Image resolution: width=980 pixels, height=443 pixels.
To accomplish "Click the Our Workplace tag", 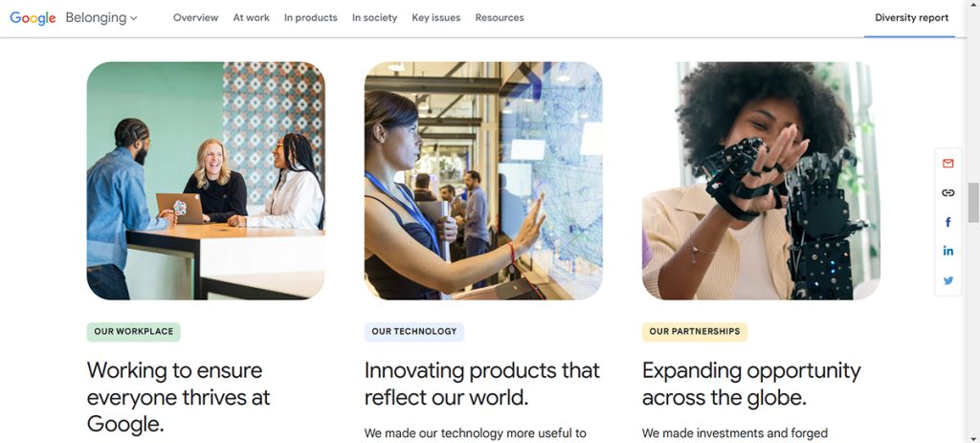I will [133, 332].
